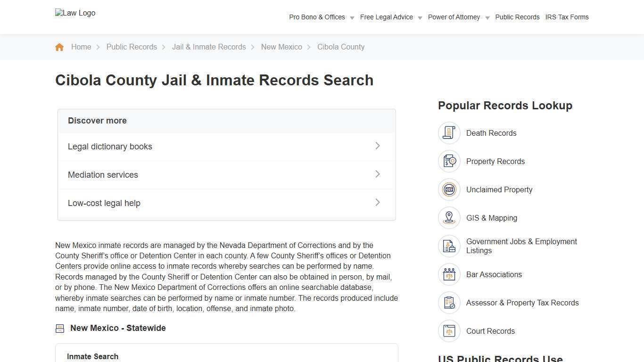The height and width of the screenshot is (362, 644).
Task: Open the Low-cost legal help page
Action: (x=104, y=203)
